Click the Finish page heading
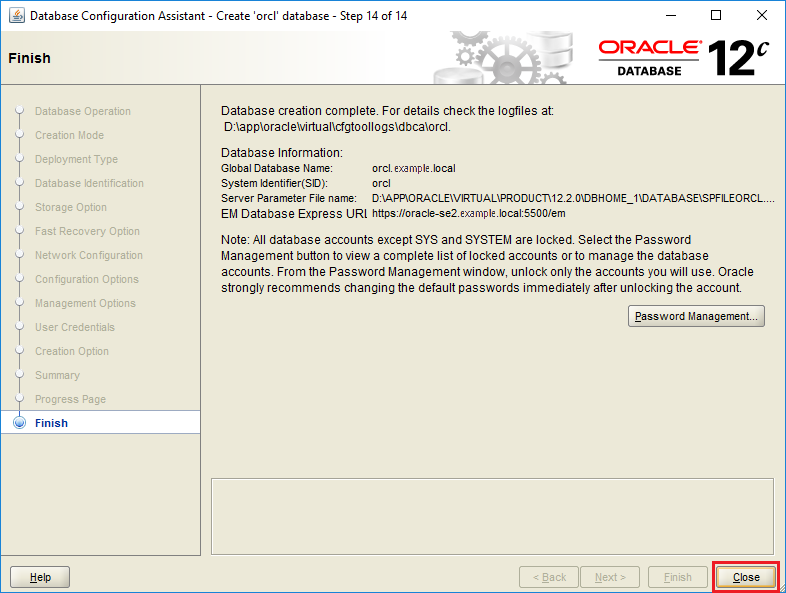 click(30, 58)
